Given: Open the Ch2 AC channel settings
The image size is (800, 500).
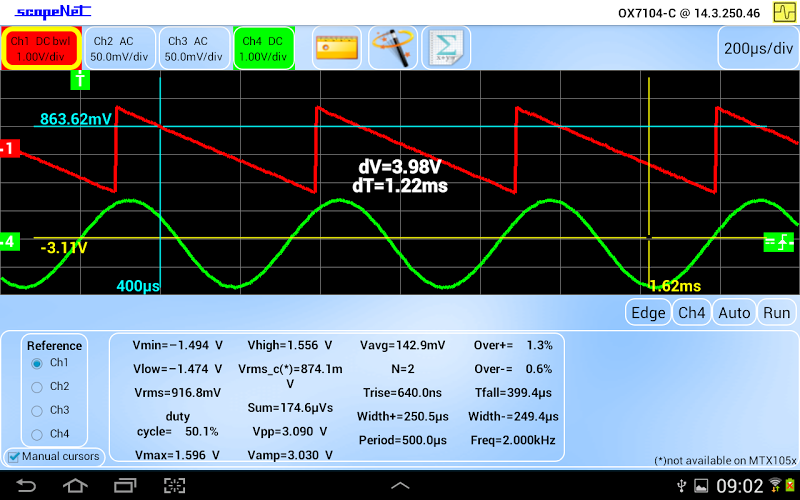Looking at the screenshot, I should click(119, 48).
